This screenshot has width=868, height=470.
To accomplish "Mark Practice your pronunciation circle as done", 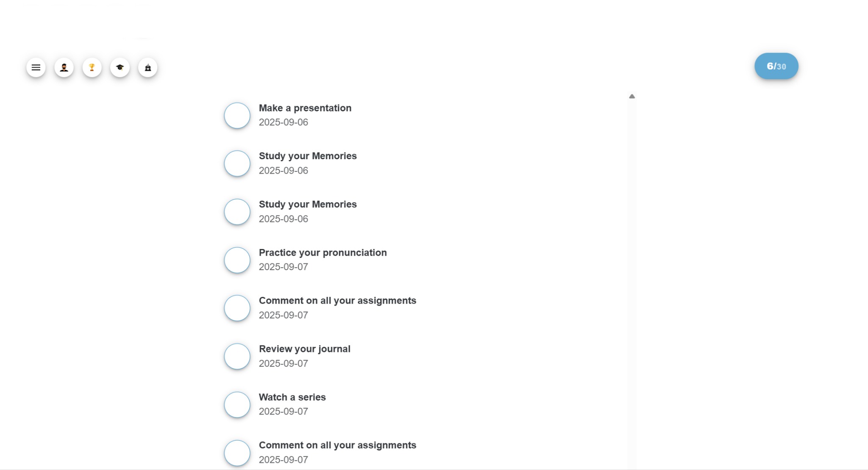I will pos(237,260).
